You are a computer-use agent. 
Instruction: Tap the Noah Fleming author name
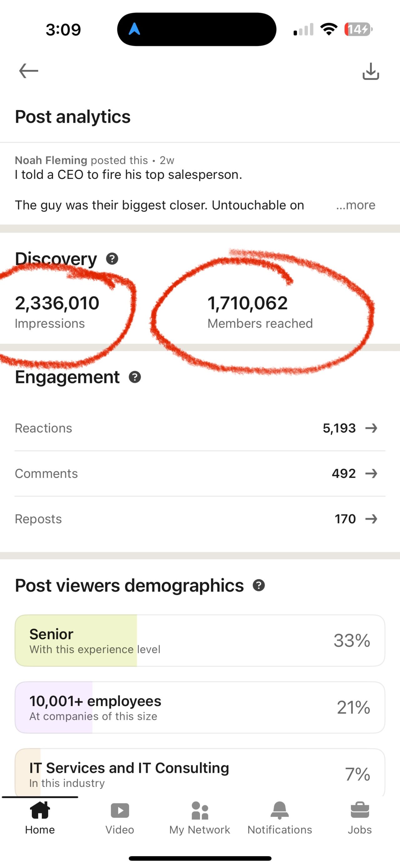[51, 160]
